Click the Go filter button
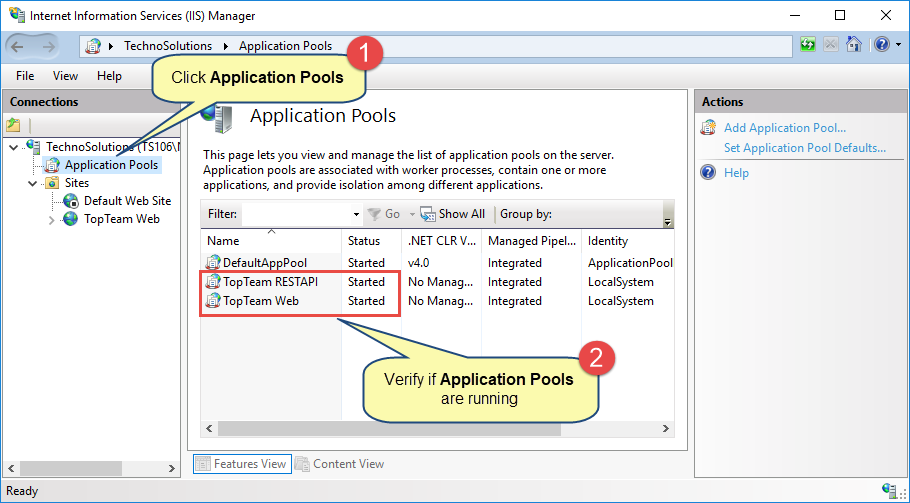Viewport: 910px width, 503px height. point(384,214)
